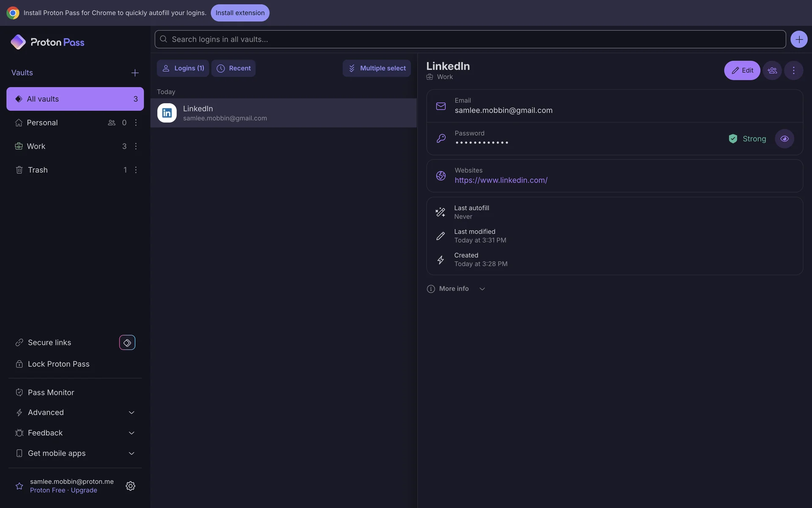Click the LinkedIn logo thumbnail in the list
812x508 pixels.
(x=167, y=113)
